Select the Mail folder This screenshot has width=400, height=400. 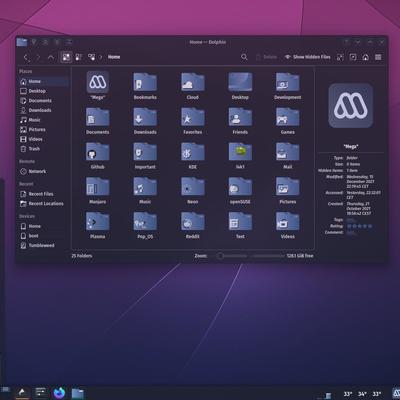click(x=288, y=155)
